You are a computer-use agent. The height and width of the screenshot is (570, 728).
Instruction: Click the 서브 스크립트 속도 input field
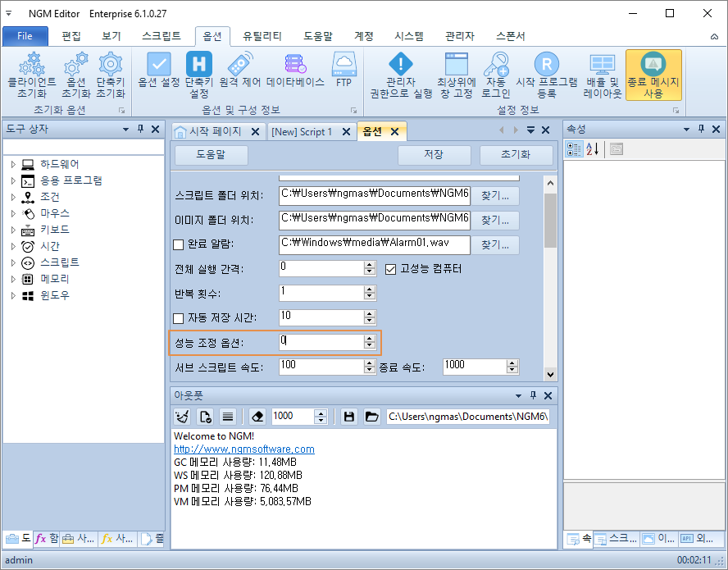coord(321,367)
